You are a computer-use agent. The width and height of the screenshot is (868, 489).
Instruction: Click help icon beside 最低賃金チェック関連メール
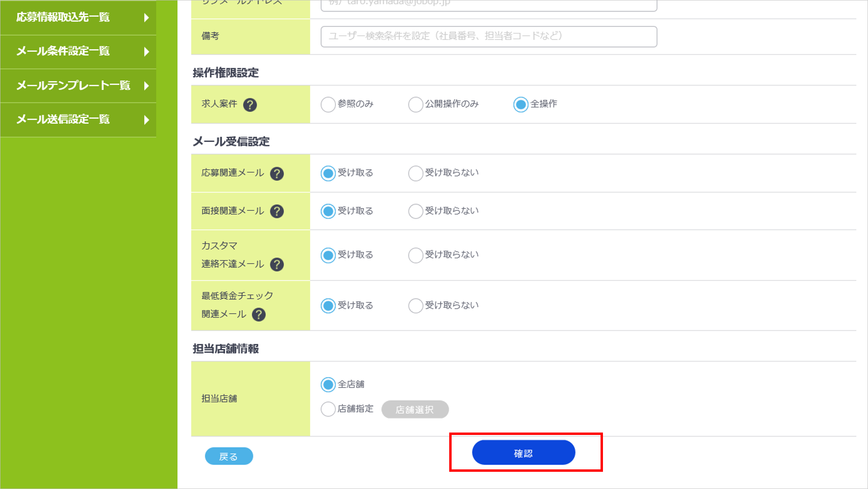coord(259,315)
